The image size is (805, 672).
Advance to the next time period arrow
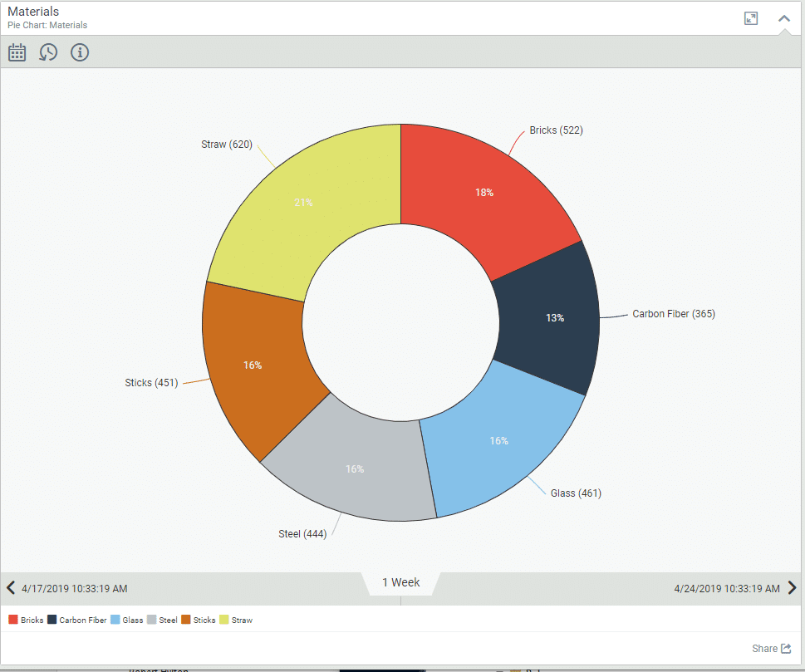pyautogui.click(x=792, y=588)
